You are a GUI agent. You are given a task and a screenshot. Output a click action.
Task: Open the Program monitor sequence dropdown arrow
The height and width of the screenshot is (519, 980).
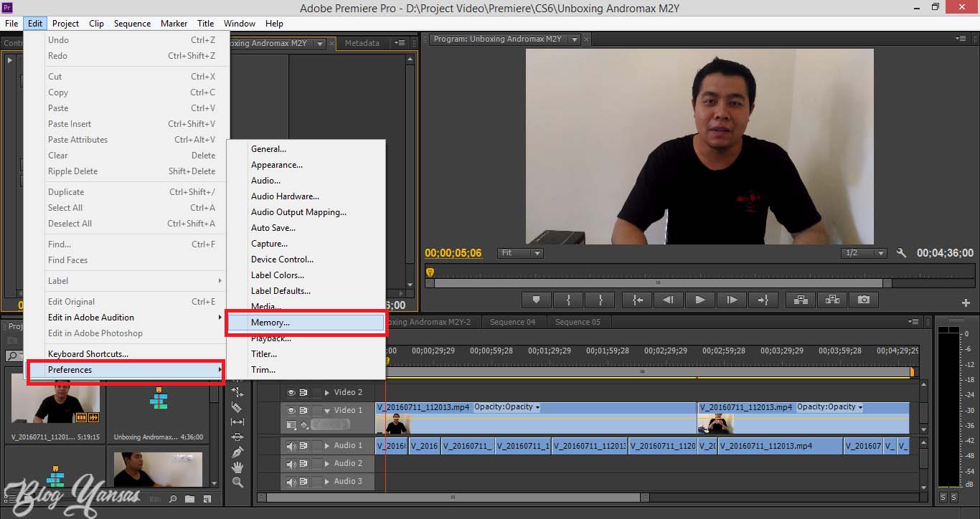point(573,40)
